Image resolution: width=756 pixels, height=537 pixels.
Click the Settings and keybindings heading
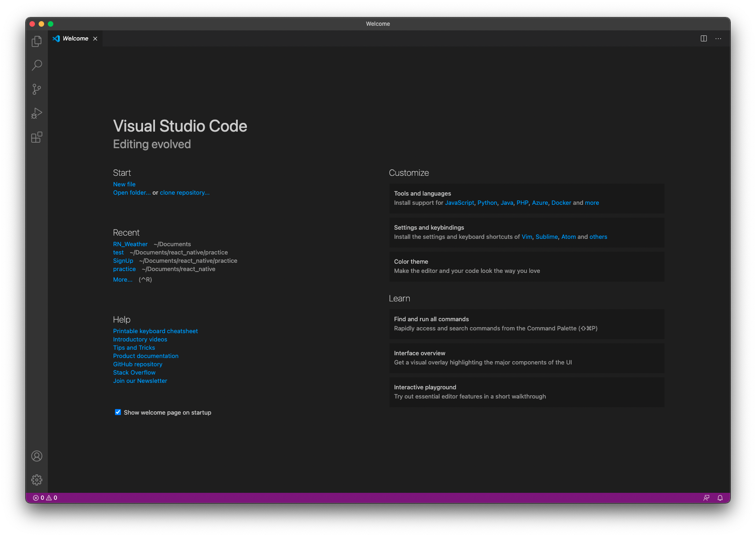pos(429,228)
